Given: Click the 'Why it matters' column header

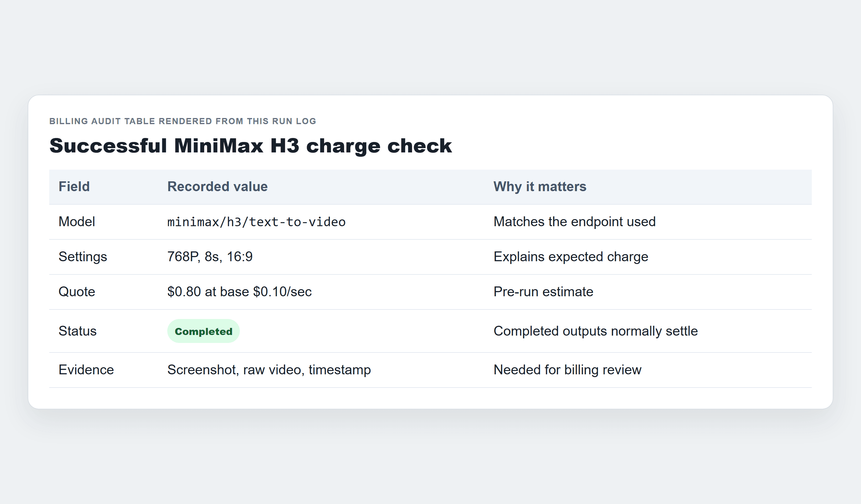Looking at the screenshot, I should (540, 187).
